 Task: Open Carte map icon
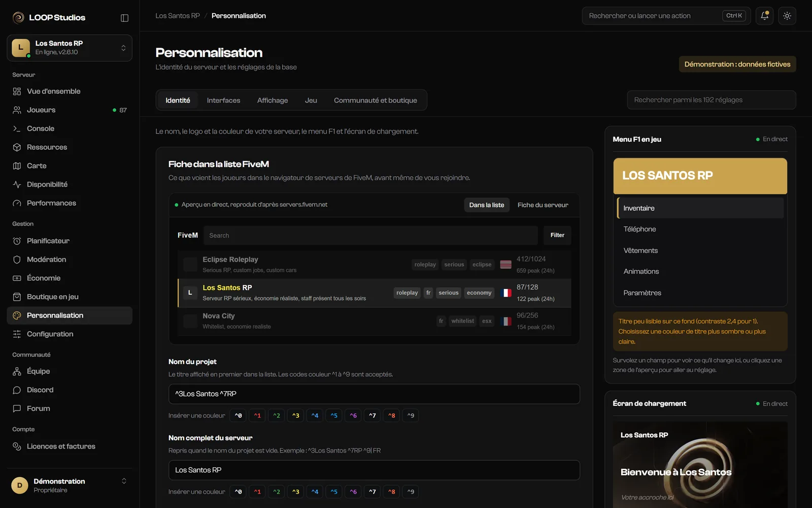[17, 166]
